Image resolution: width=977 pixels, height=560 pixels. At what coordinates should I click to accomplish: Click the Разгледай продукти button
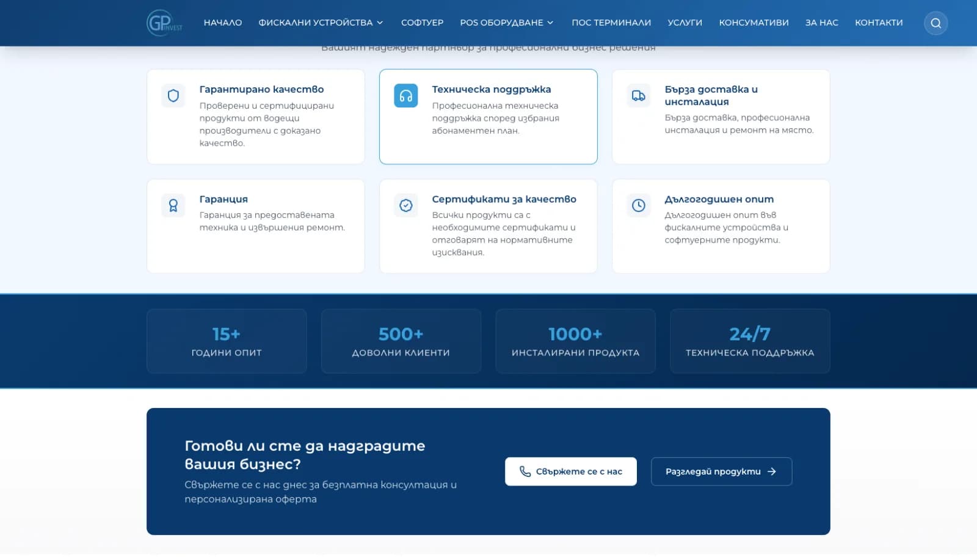(722, 471)
